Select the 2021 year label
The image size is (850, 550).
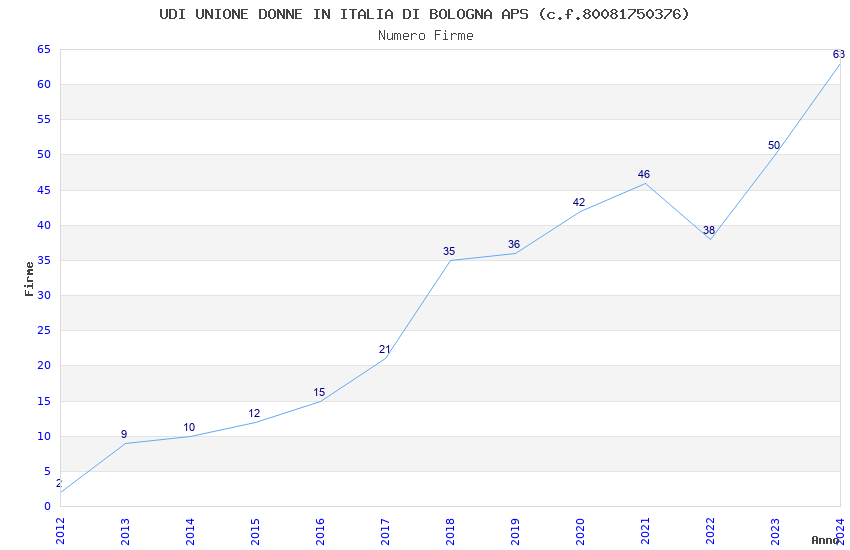tap(646, 531)
